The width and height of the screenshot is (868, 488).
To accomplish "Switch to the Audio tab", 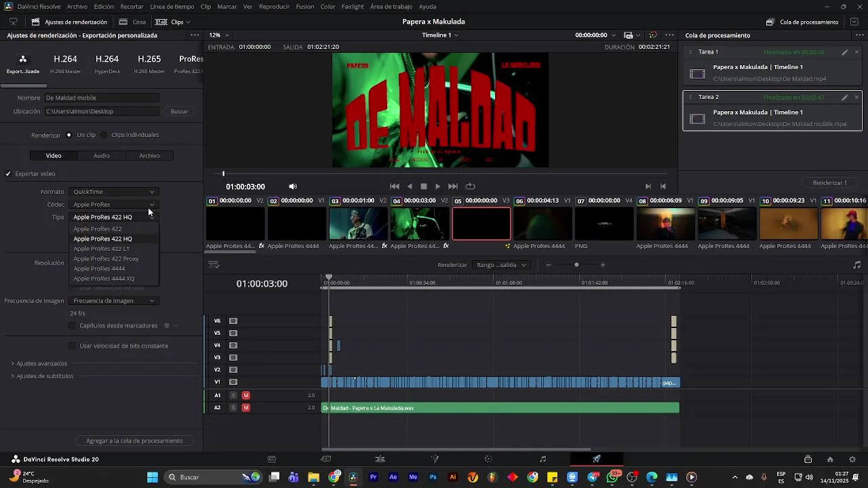I will [x=102, y=155].
